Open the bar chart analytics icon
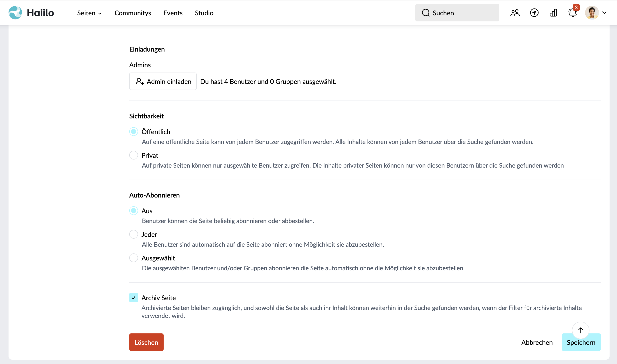This screenshot has width=617, height=364. pos(553,13)
